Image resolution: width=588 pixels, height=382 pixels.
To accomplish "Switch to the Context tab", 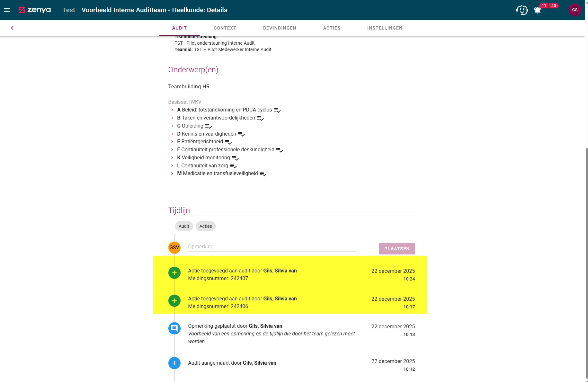I will tap(225, 28).
